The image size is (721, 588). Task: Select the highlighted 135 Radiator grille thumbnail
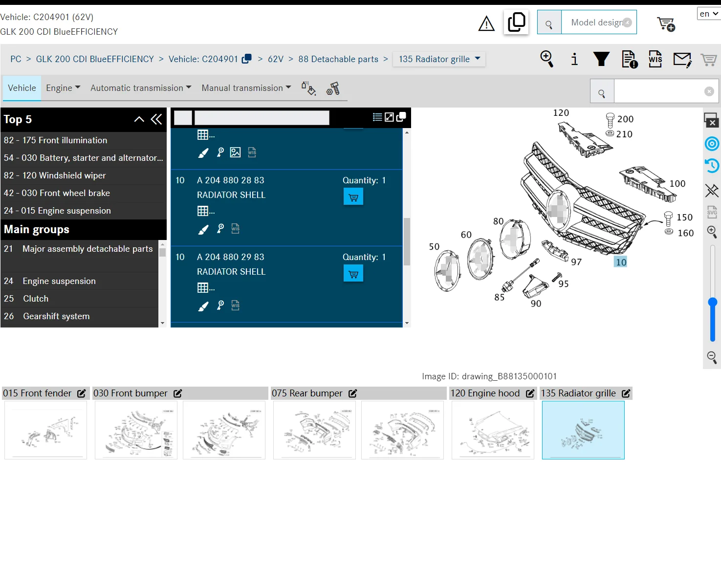(x=583, y=430)
